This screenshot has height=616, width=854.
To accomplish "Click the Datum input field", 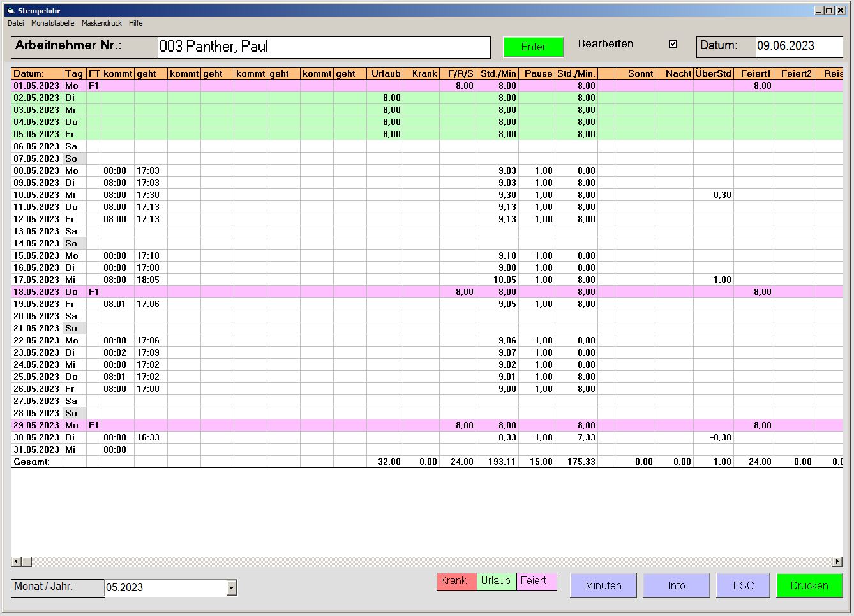I will pos(798,46).
